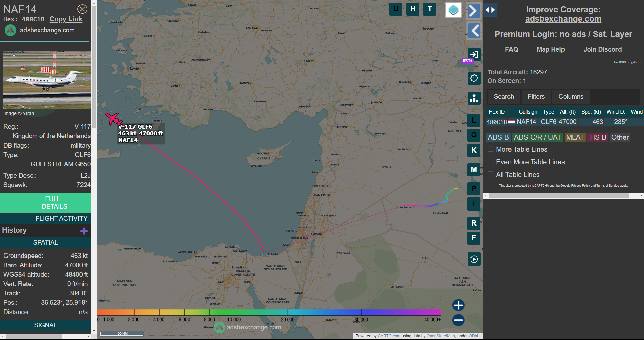Image resolution: width=644 pixels, height=340 pixels.
Task: Click the H map toggle button
Action: pos(413,9)
